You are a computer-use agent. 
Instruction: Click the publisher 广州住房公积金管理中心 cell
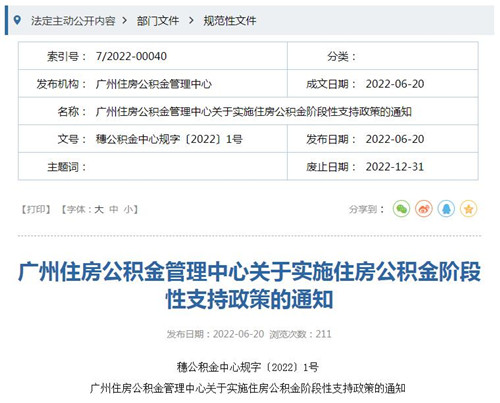click(153, 84)
